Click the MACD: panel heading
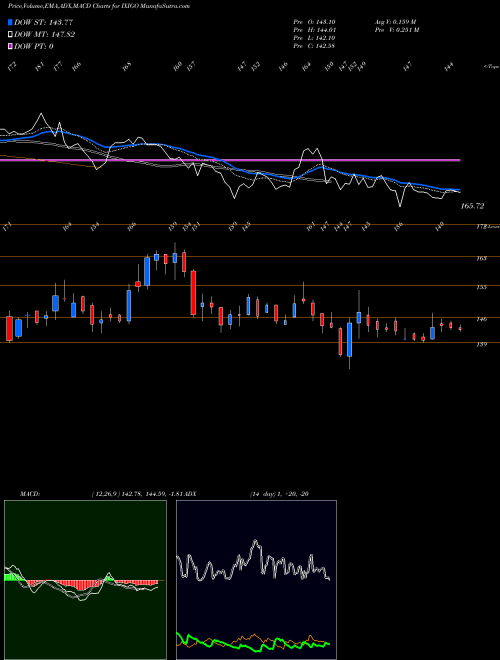The width and height of the screenshot is (500, 660). coord(30,494)
